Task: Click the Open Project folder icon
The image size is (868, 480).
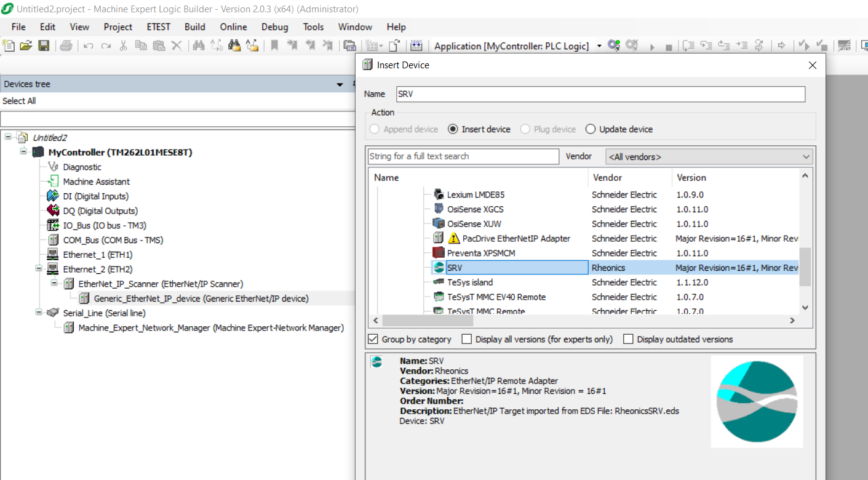Action: pos(26,46)
